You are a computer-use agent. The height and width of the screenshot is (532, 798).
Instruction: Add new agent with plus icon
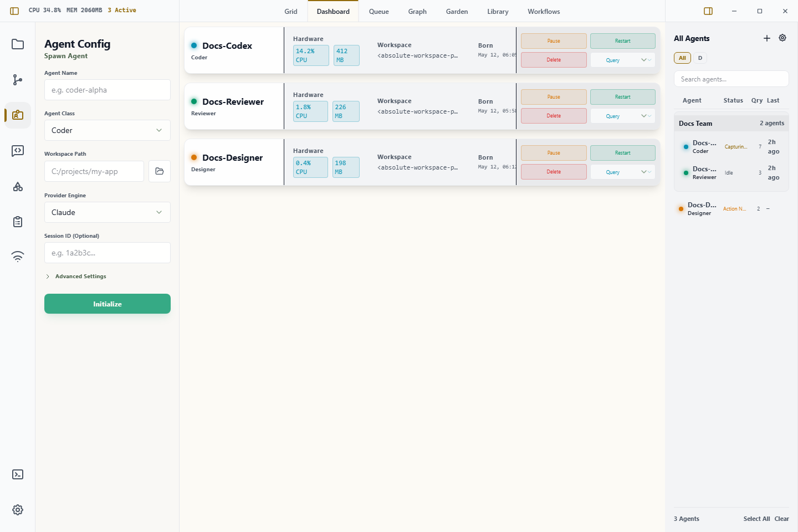pos(767,38)
